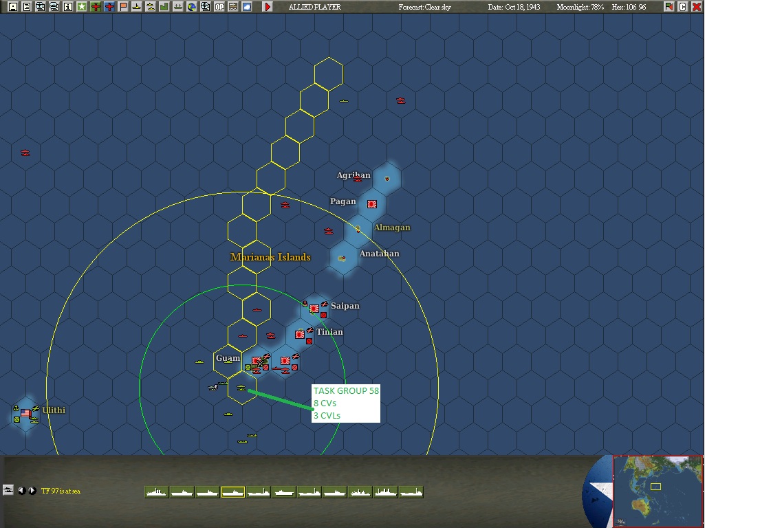The width and height of the screenshot is (782, 532).
Task: Click the 'Almagan' map label
Action: coord(393,228)
